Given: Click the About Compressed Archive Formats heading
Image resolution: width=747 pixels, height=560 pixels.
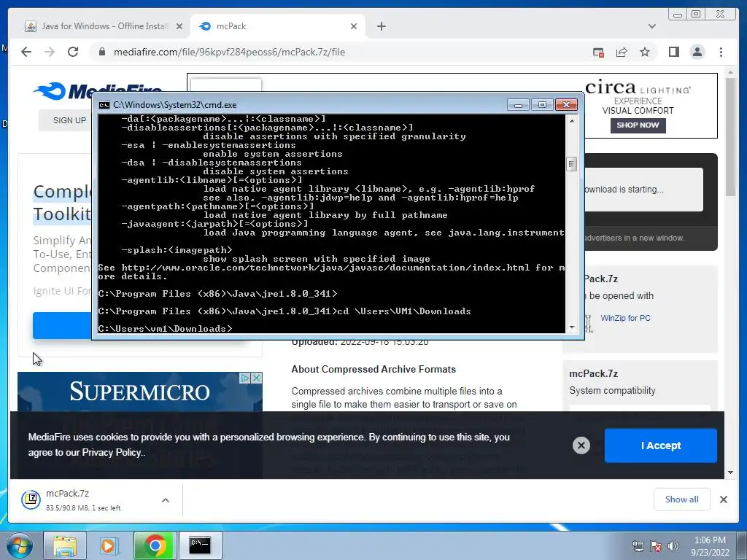Looking at the screenshot, I should point(373,369).
